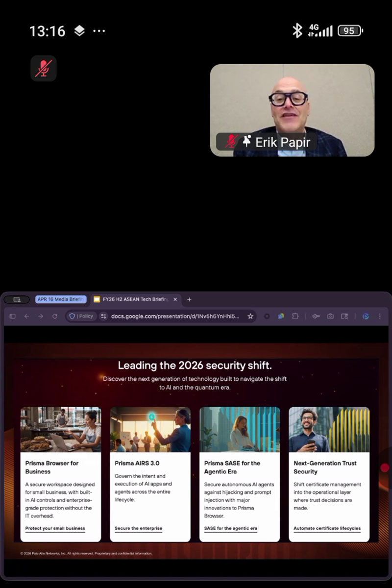Screen dimensions: 392x588
Task: Open site settings icon beside the URL
Action: 103,317
